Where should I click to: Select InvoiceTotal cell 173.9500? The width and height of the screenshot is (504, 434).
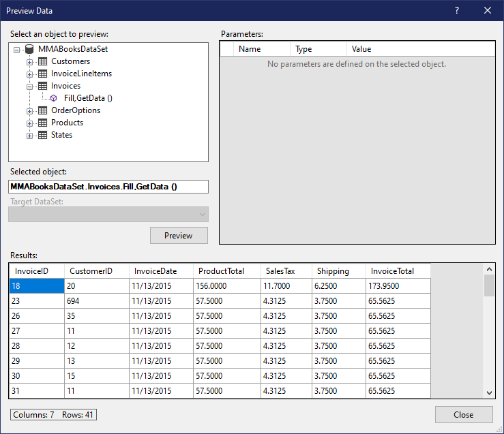[x=398, y=286]
